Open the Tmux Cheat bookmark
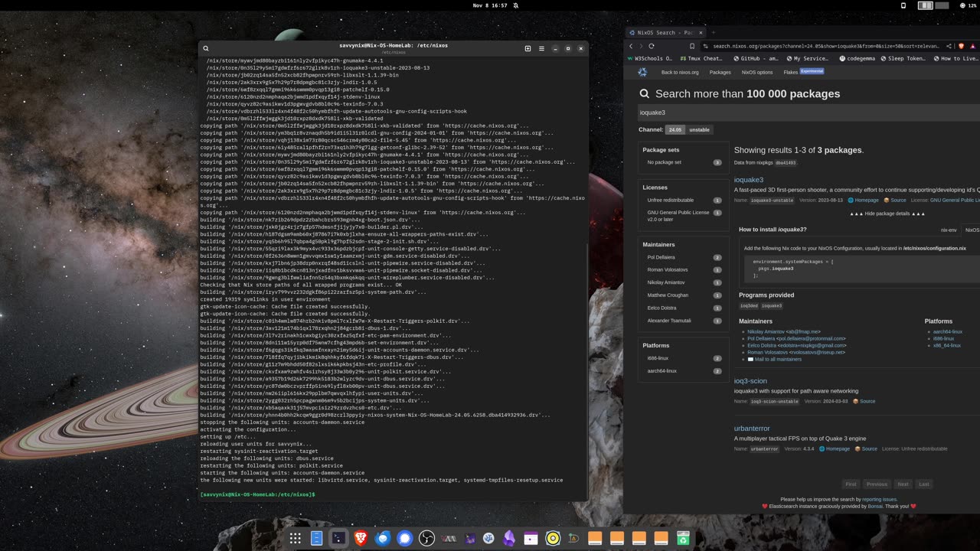The width and height of the screenshot is (980, 551). tap(701, 58)
